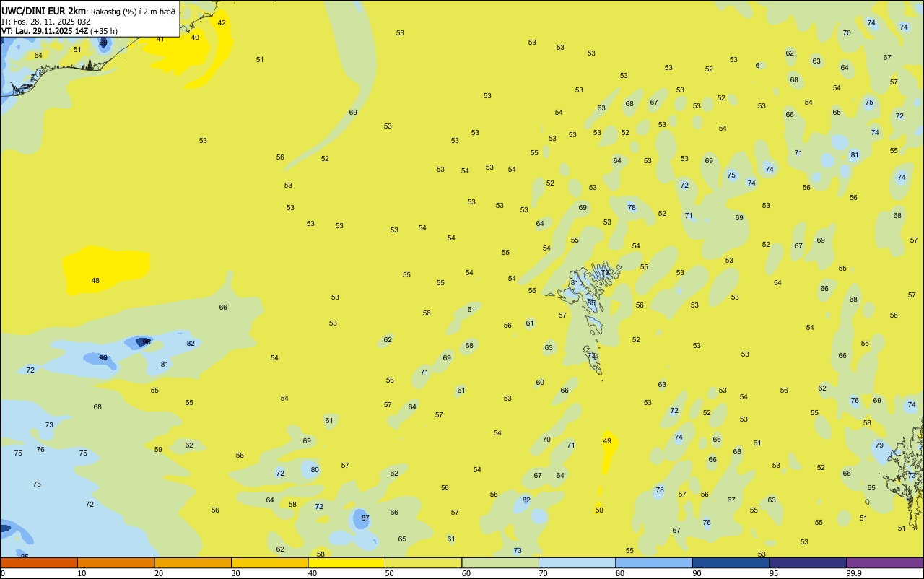Click the humidity value 59 on the map
Viewport: 924px width, 579px height.
click(158, 450)
